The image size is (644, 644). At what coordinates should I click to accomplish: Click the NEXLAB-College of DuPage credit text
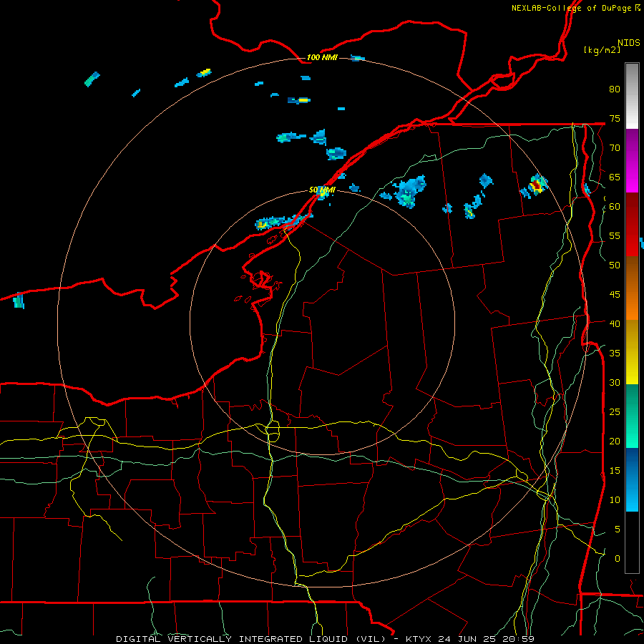572,8
